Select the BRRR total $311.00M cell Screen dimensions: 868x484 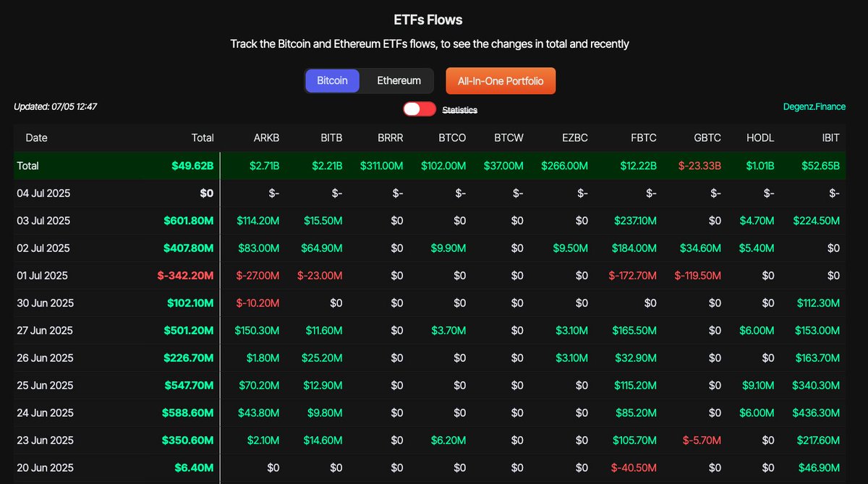click(382, 166)
